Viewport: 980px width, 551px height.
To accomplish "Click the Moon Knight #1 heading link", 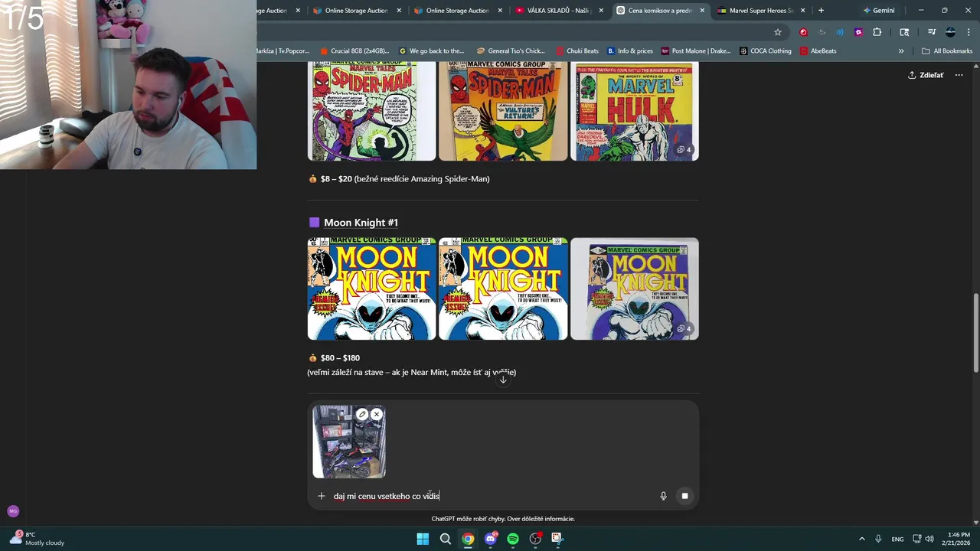I will pyautogui.click(x=361, y=223).
